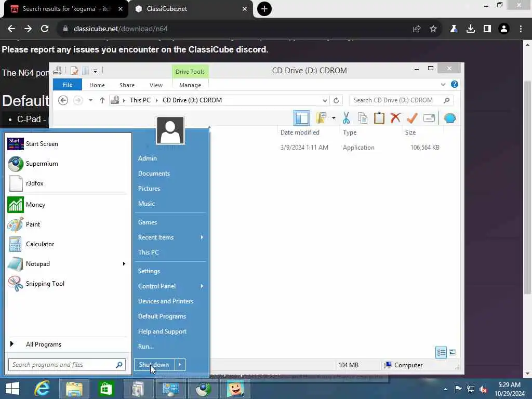
Task: Bookmark this page with the star icon
Action: point(433,29)
